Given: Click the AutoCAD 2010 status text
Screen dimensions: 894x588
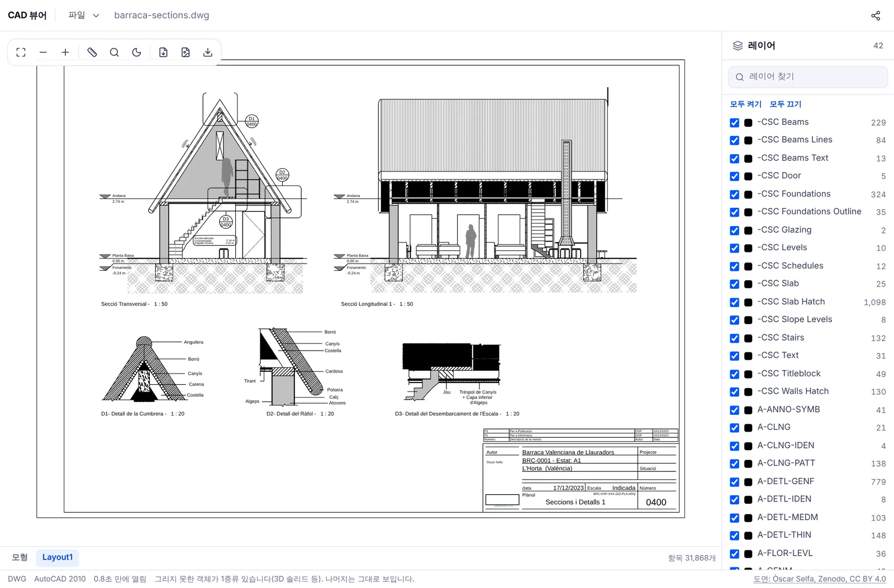Looking at the screenshot, I should click(x=60, y=579).
